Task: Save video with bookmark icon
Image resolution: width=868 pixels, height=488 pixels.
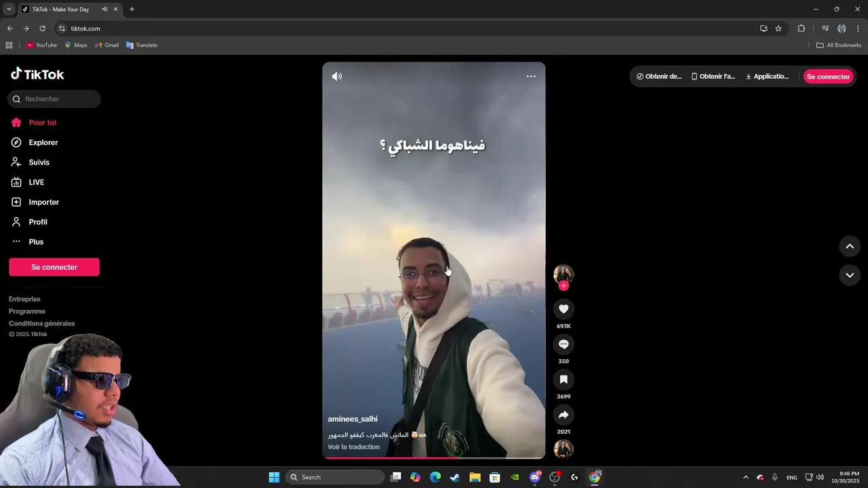Action: (x=564, y=380)
